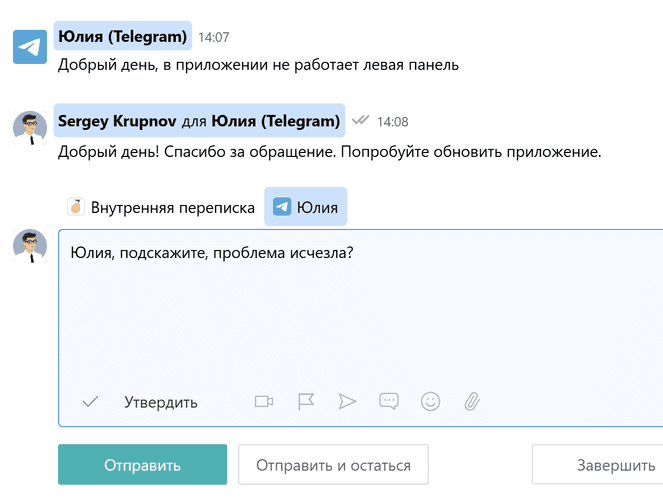This screenshot has width=663, height=497.
Task: Click the paper plane send icon
Action: [x=347, y=402]
